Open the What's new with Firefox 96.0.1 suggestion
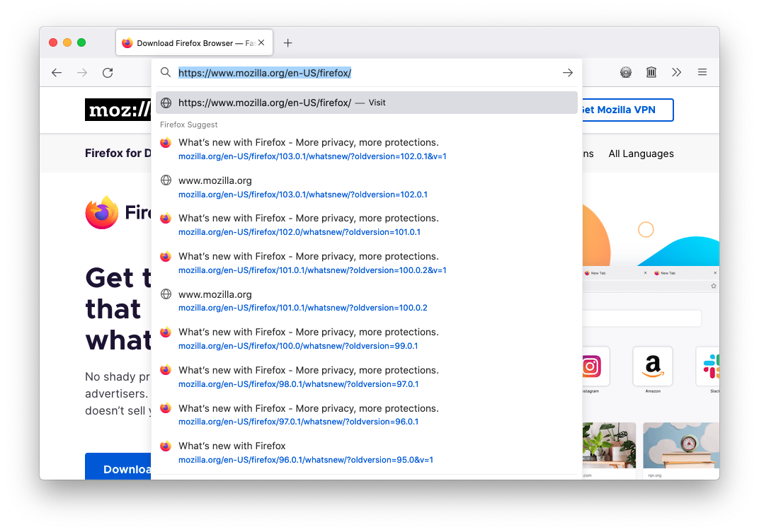The height and width of the screenshot is (532, 759). click(367, 453)
